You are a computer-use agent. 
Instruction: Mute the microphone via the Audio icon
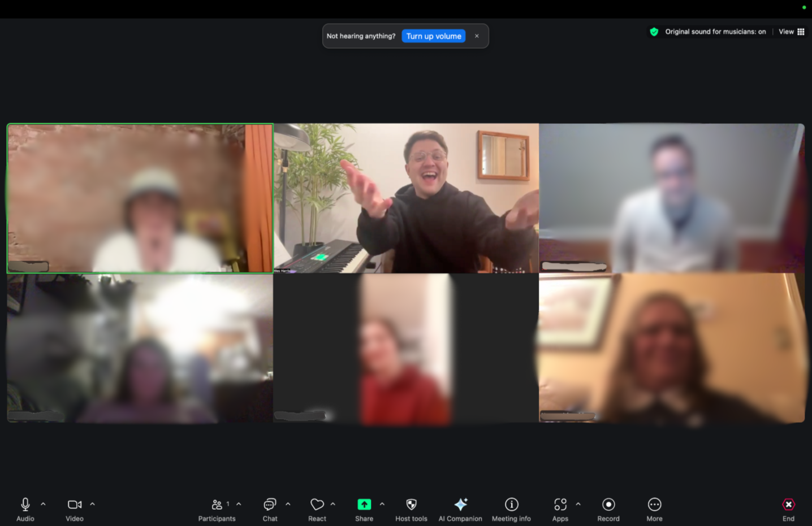tap(25, 504)
